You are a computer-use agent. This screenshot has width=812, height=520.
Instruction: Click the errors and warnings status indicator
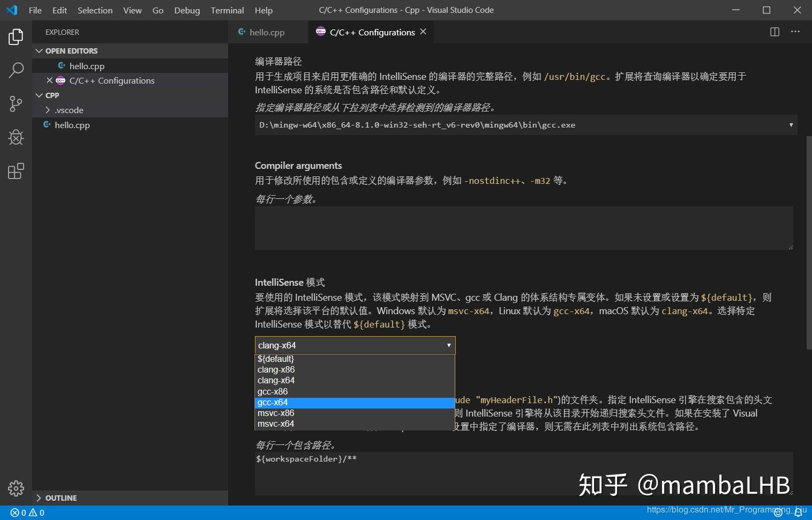(x=26, y=512)
